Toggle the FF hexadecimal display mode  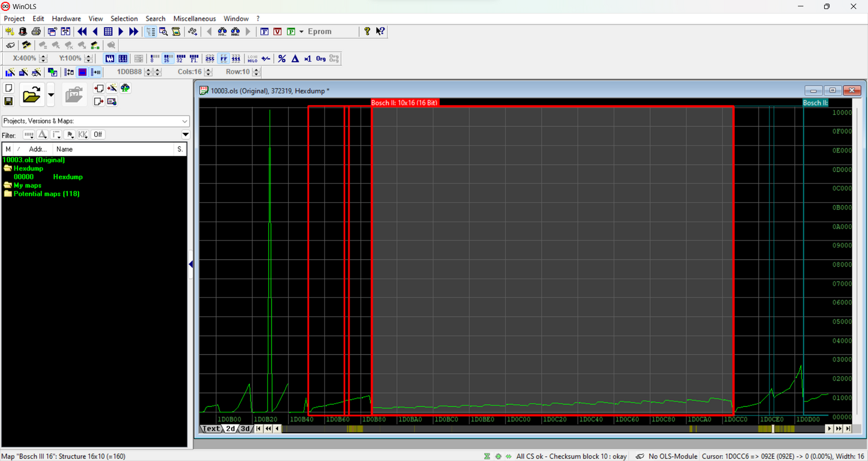point(223,59)
